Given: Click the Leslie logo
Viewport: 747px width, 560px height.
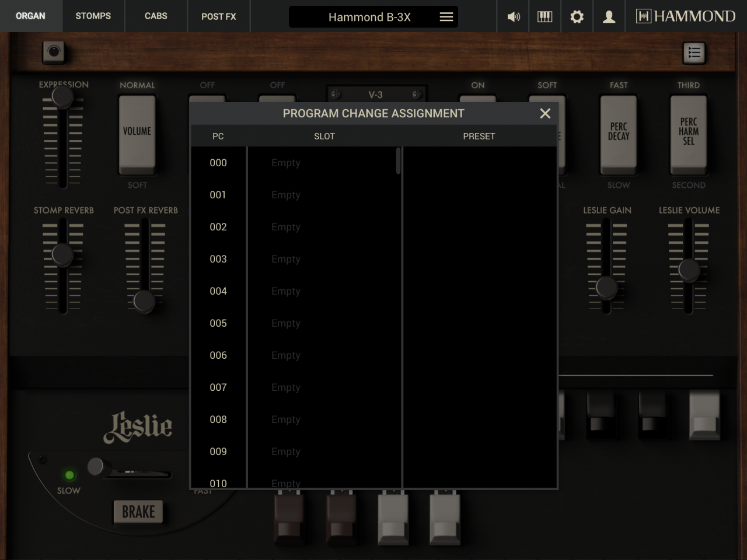Looking at the screenshot, I should click(138, 428).
